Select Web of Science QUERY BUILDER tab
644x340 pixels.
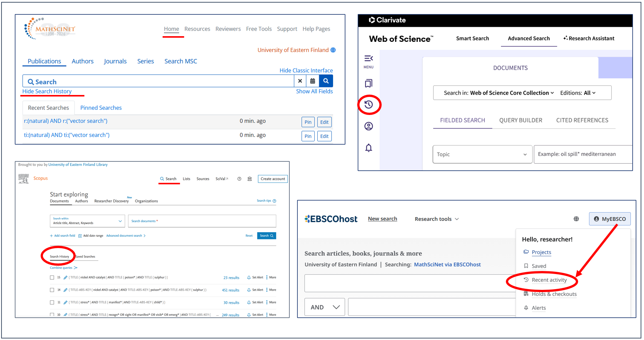point(521,120)
